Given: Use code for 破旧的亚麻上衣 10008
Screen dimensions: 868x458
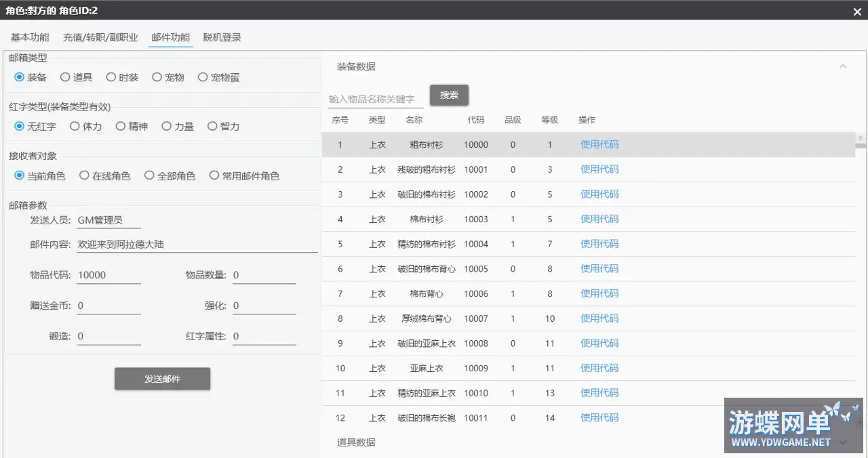Looking at the screenshot, I should pyautogui.click(x=599, y=343).
